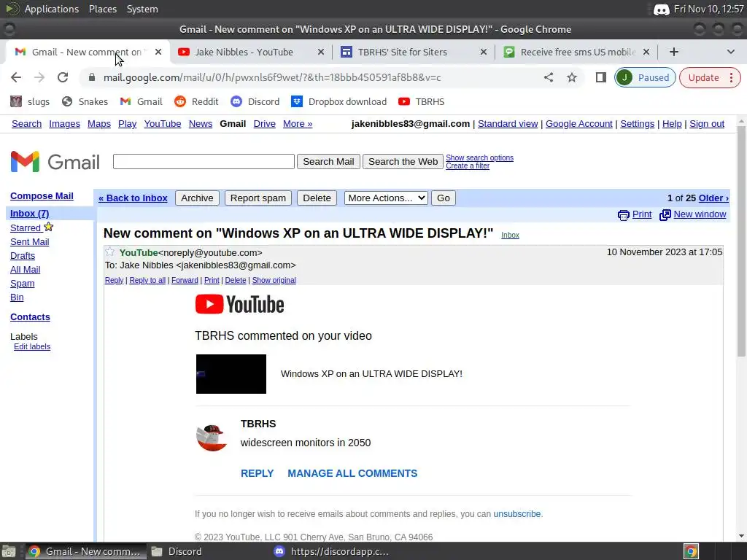Click the Report spam button
Image resolution: width=747 pixels, height=560 pixels.
click(x=258, y=198)
